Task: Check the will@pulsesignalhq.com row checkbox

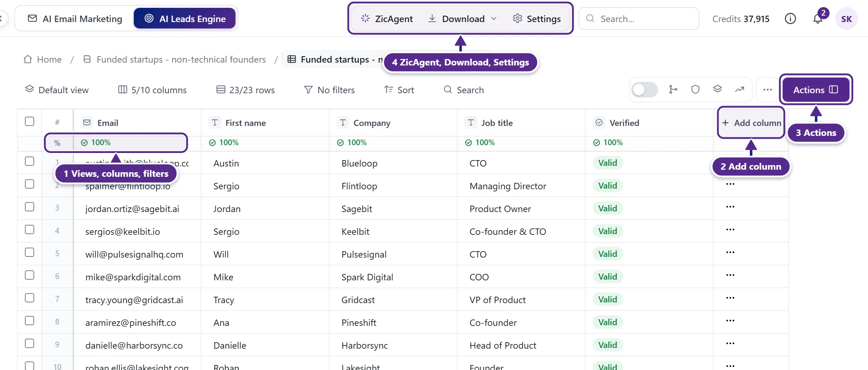Action: [30, 253]
